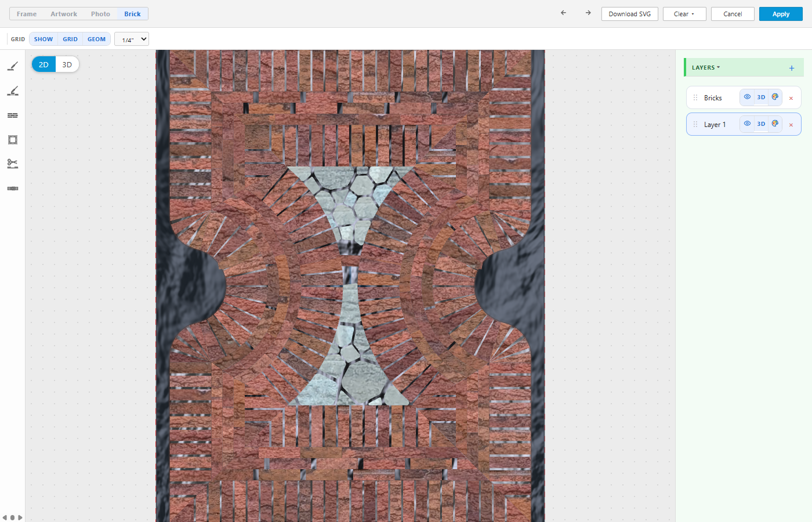Image resolution: width=812 pixels, height=522 pixels.
Task: Switch to the Photo tab
Action: point(100,14)
